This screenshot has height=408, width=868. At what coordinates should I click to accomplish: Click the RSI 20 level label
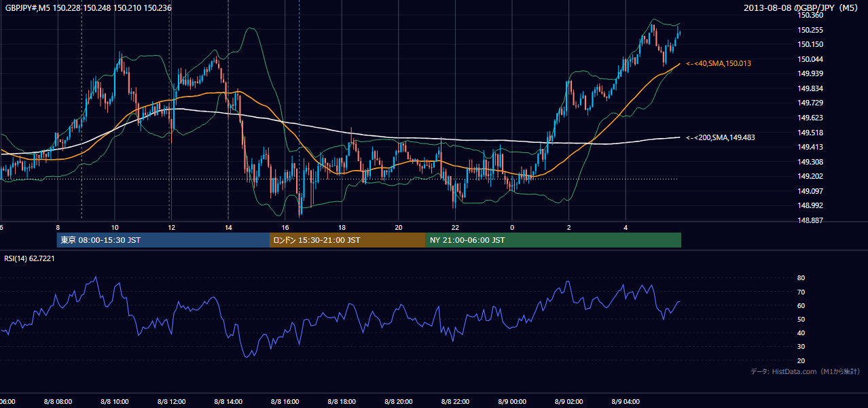click(x=801, y=360)
